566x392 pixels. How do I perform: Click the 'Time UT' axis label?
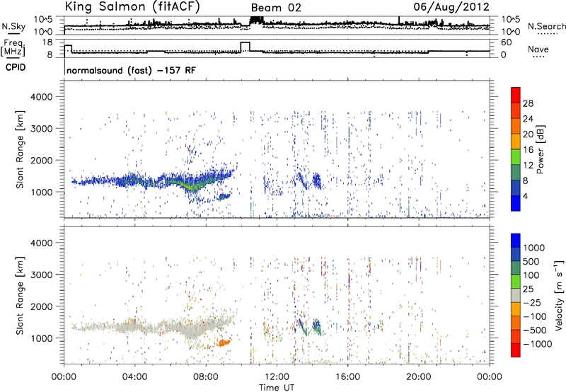point(277,388)
